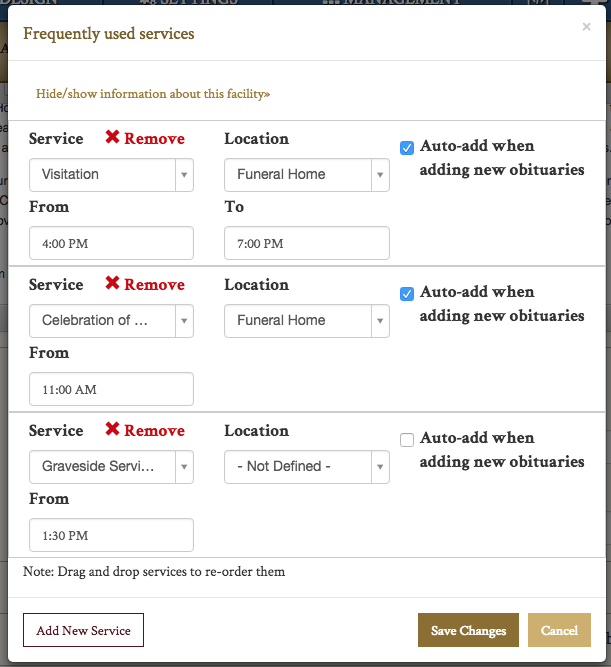Close the Frequently used services dialog
This screenshot has height=667, width=611.
click(586, 28)
